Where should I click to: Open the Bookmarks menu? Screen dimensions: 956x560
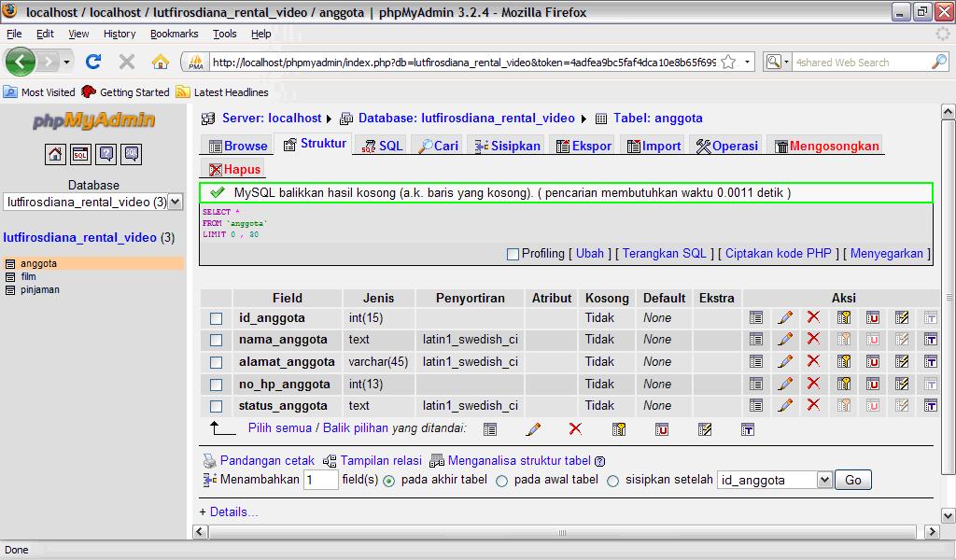point(175,34)
